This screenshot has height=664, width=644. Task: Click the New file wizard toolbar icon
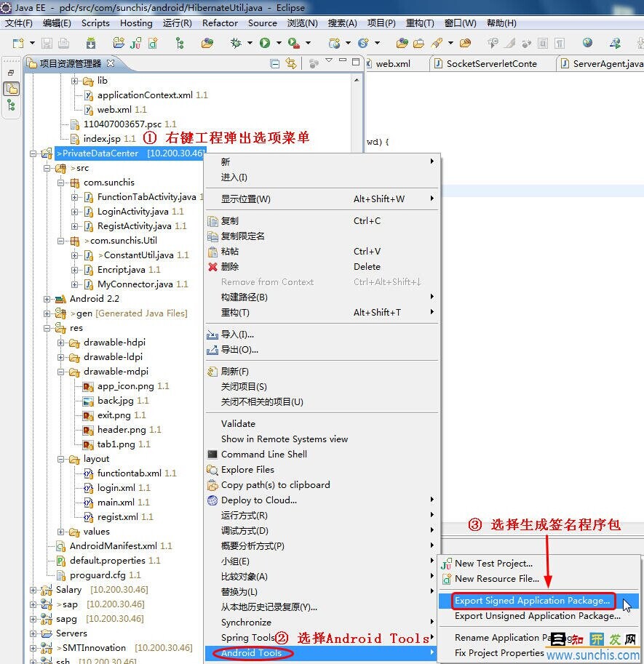click(x=17, y=43)
